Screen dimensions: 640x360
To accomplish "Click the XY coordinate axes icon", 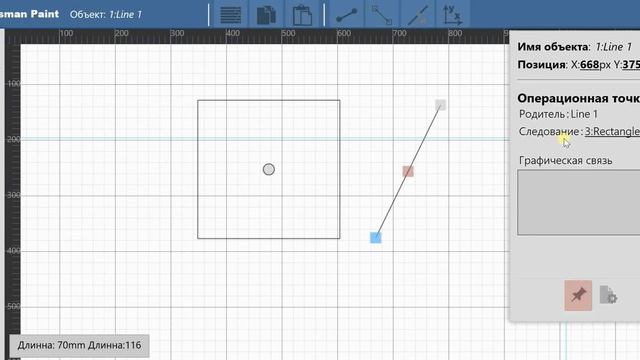I will [453, 15].
